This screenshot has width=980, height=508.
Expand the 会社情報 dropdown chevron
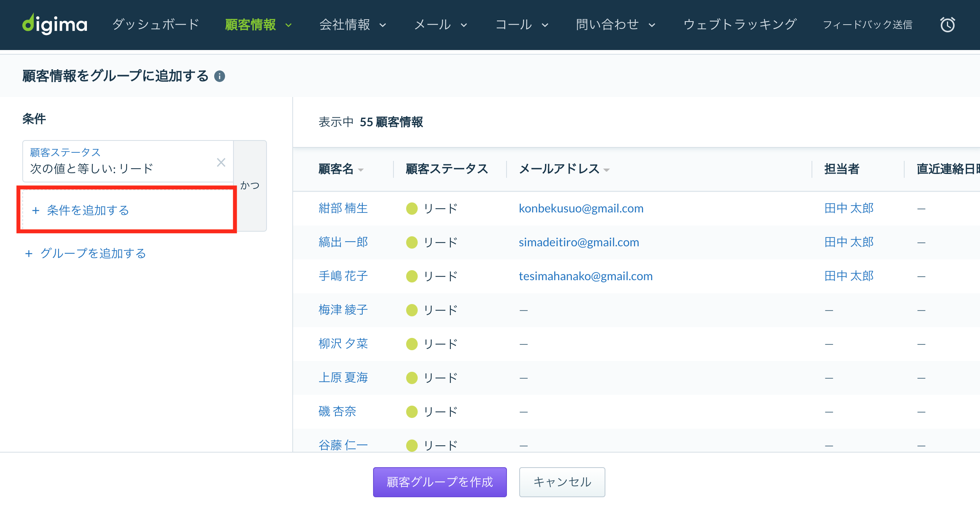coord(383,25)
